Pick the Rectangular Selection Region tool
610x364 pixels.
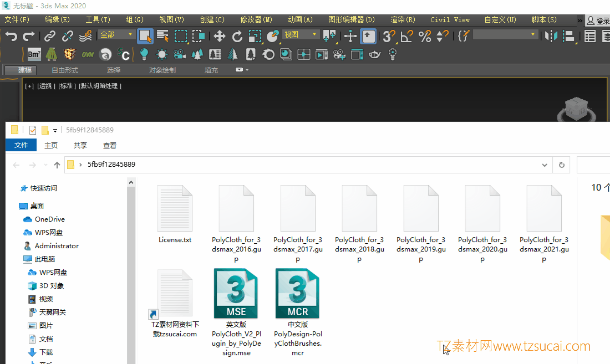181,36
